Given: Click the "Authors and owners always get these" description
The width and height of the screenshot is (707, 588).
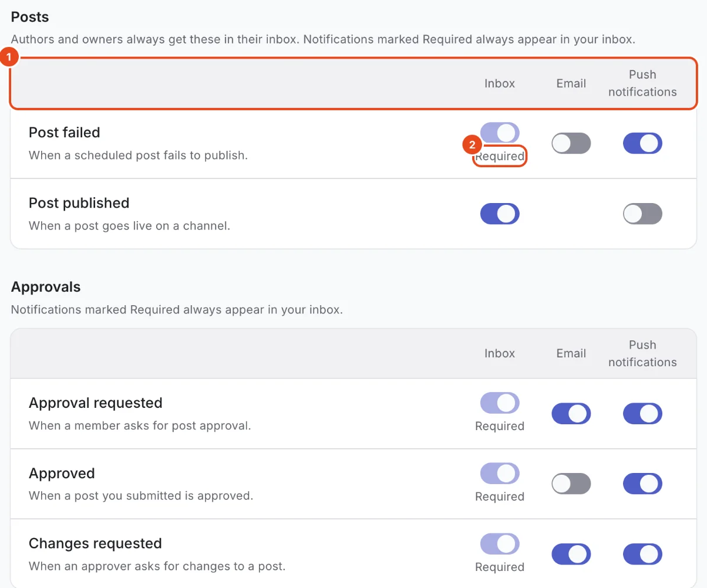Looking at the screenshot, I should tap(323, 40).
